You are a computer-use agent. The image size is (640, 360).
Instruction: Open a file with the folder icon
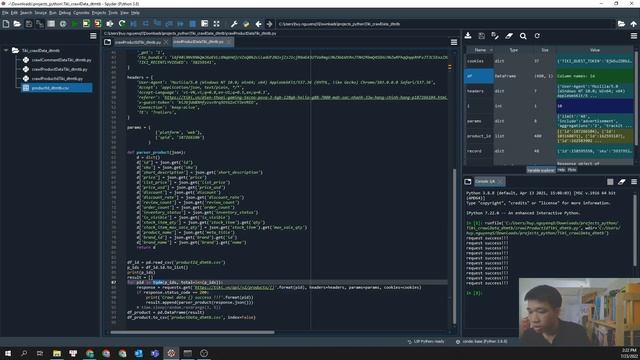[17, 24]
